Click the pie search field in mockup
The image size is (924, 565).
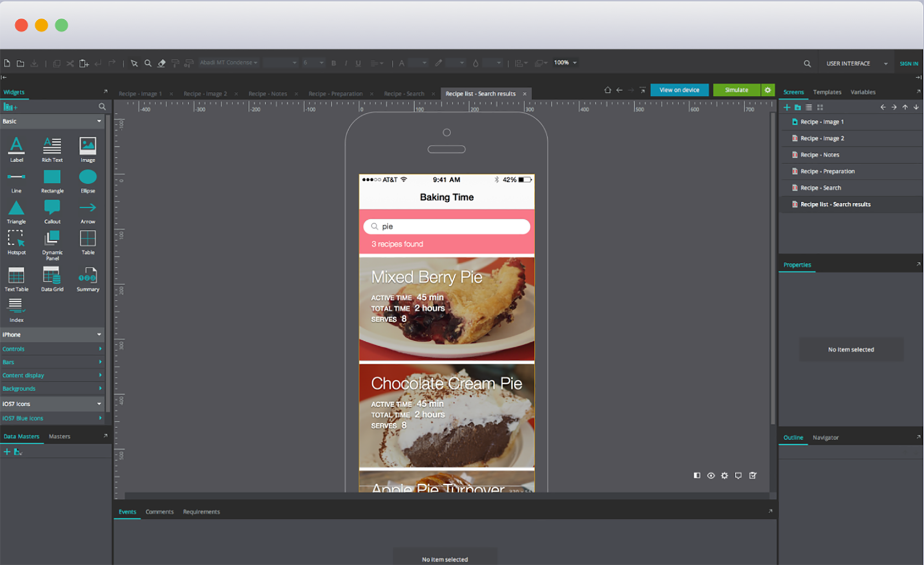447,226
